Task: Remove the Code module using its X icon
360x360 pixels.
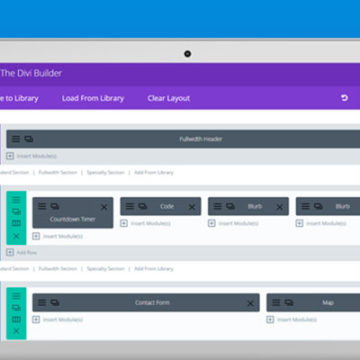Action: 192,207
